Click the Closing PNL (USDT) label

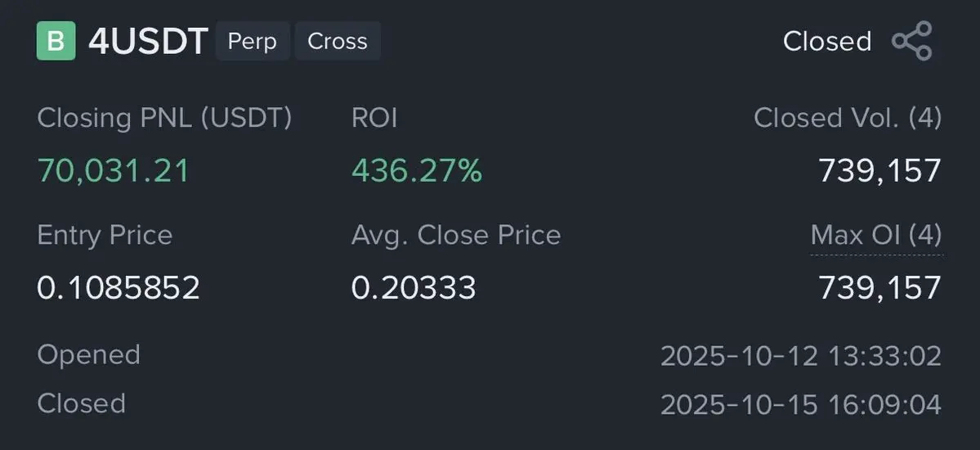pos(164,118)
